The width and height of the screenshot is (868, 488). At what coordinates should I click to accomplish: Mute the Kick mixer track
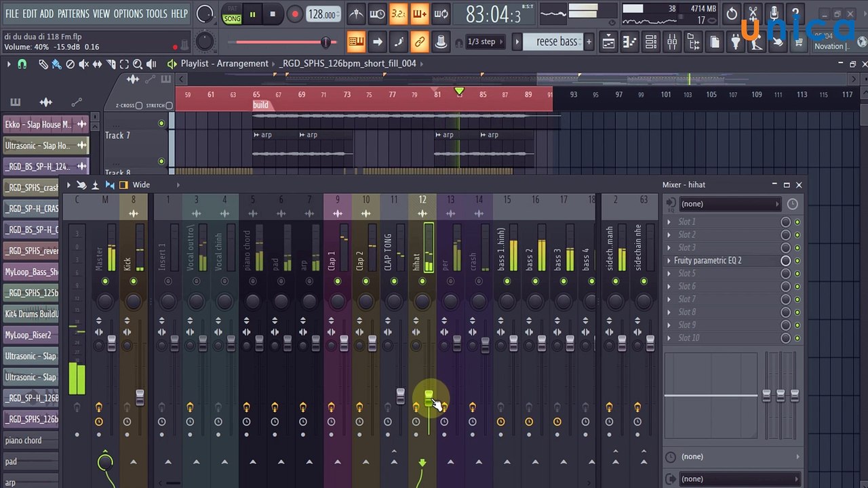tap(133, 281)
